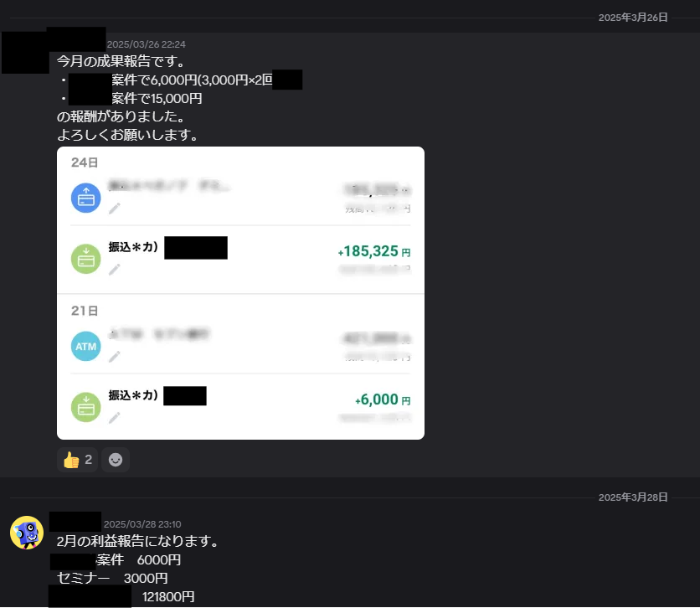Click the 2025年3月26日 date divider

633,18
